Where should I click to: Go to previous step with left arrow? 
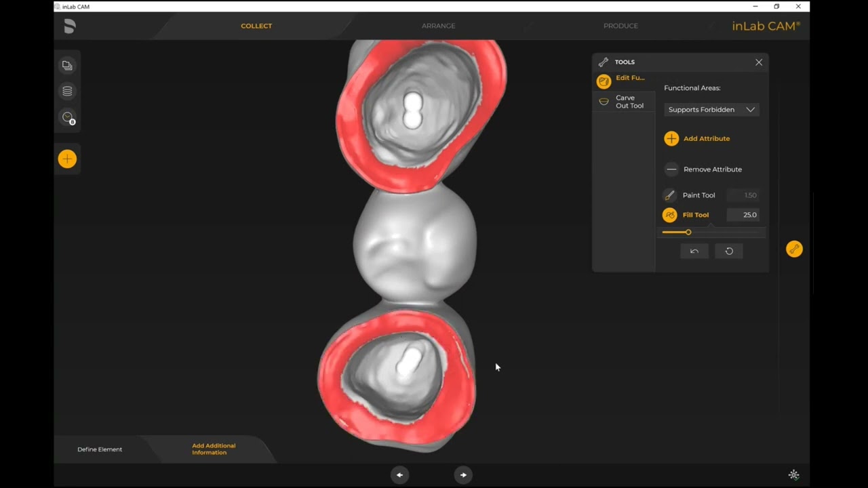[x=399, y=475]
